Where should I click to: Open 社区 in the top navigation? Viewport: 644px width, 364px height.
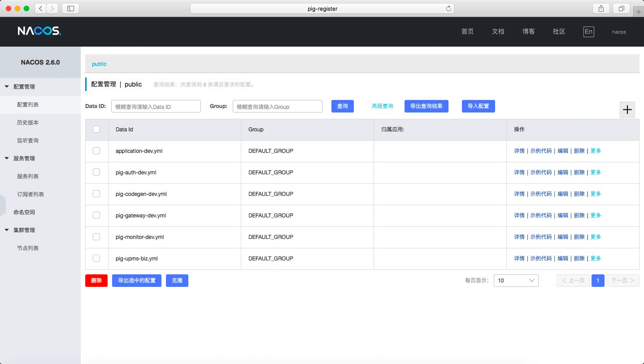click(x=559, y=31)
